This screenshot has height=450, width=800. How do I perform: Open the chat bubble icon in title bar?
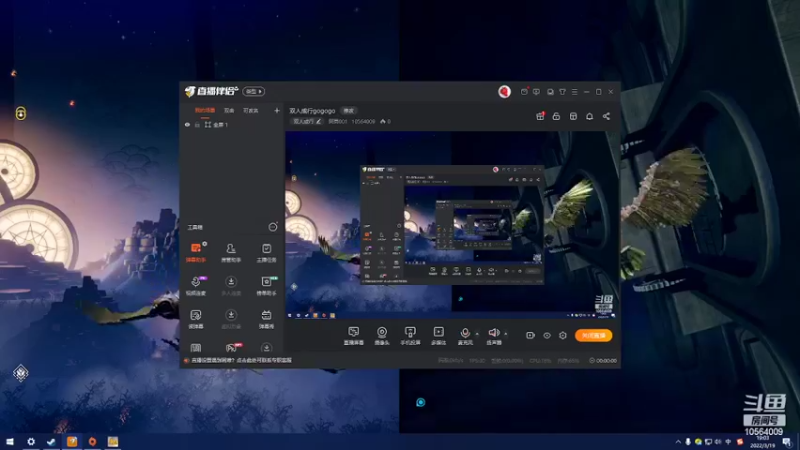coord(536,92)
